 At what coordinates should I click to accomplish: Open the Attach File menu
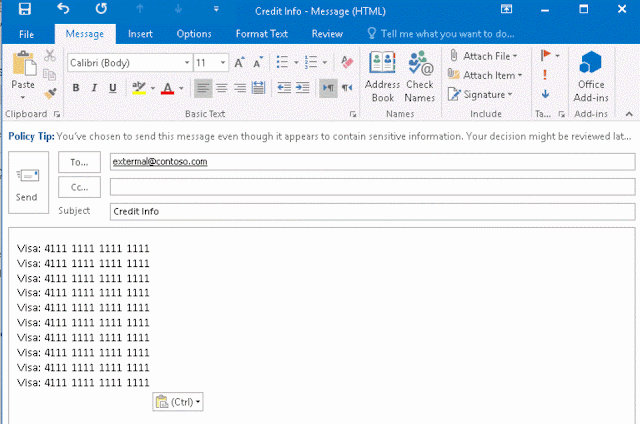(x=483, y=55)
